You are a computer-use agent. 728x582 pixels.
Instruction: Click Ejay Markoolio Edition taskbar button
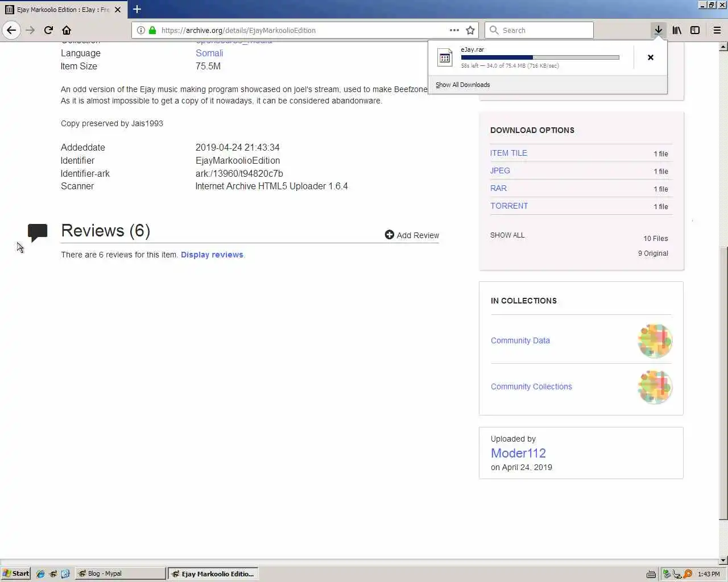click(x=213, y=574)
